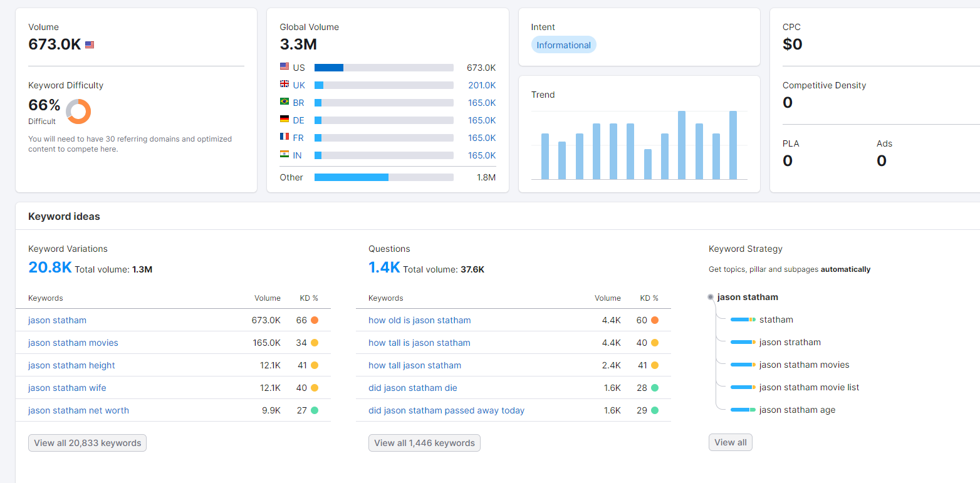This screenshot has width=980, height=483.
Task: Click the UK flag in Global Volume
Action: tap(284, 85)
